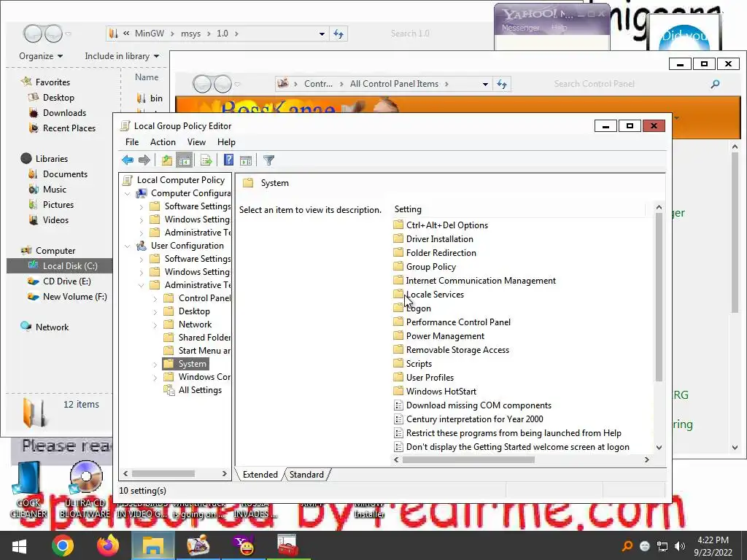Click the up one level folder icon
747x560 pixels.
pos(166,160)
